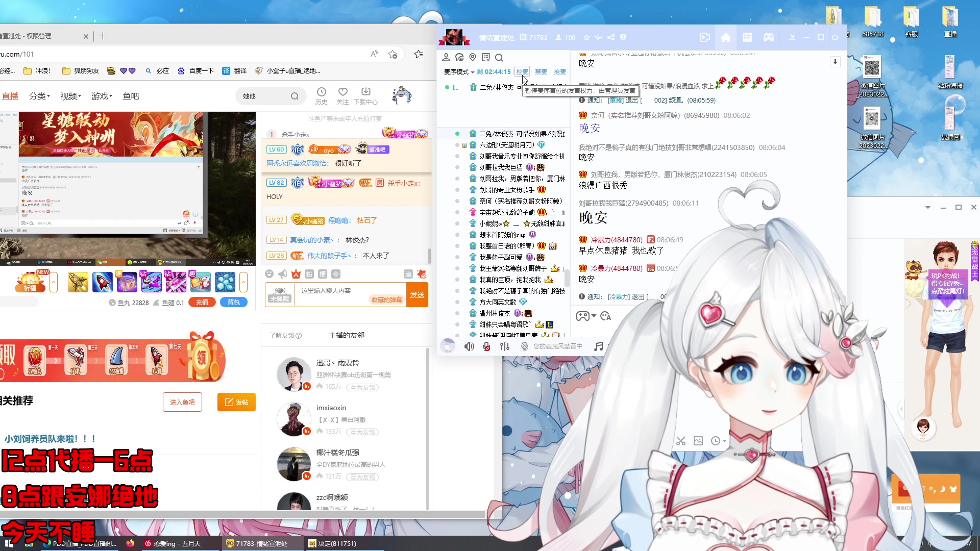Favorite the channel with star icon
Screen dimensions: 980x551
pyautogui.click(x=586, y=37)
